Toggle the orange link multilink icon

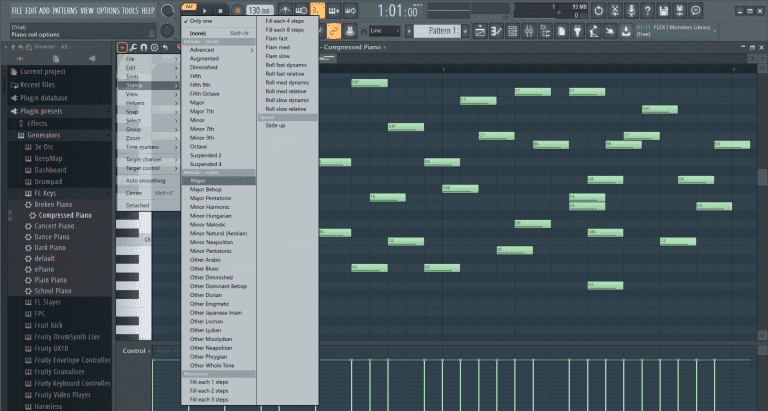334,31
